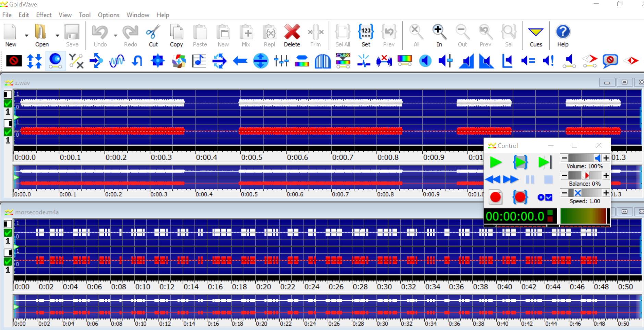
Task: Click the red circle censor effect icon
Action: 14,61
